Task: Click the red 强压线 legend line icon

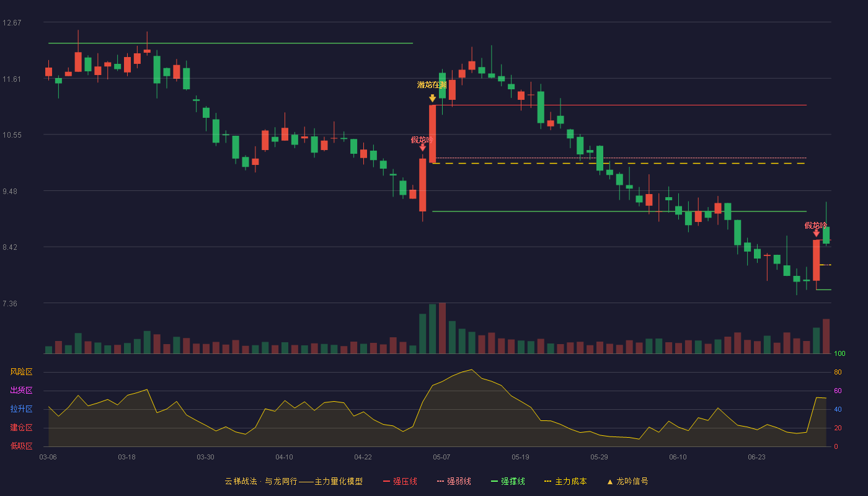Action: 386,482
